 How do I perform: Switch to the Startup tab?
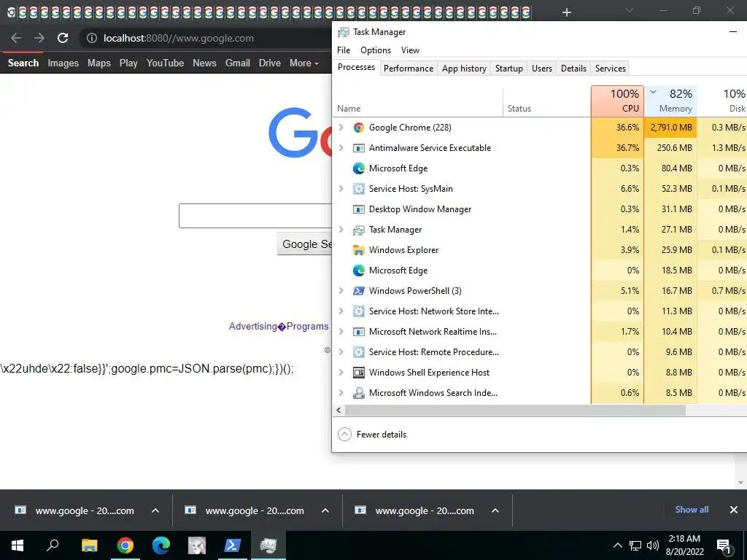508,69
